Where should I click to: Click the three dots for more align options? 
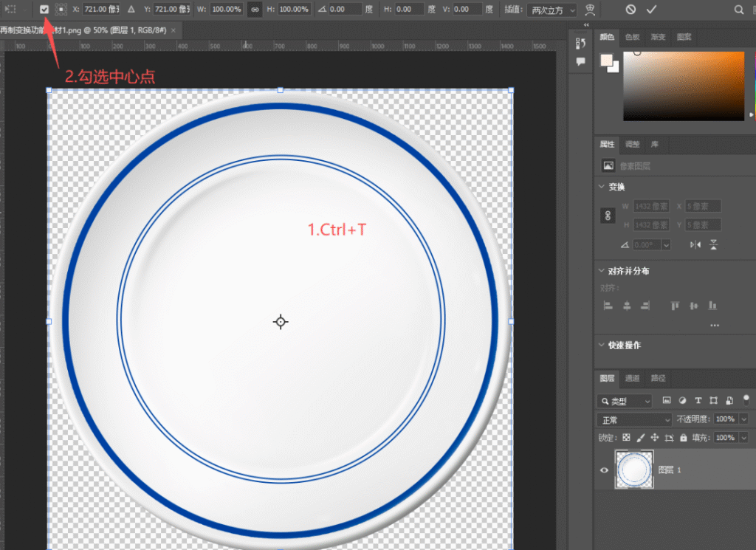click(715, 326)
